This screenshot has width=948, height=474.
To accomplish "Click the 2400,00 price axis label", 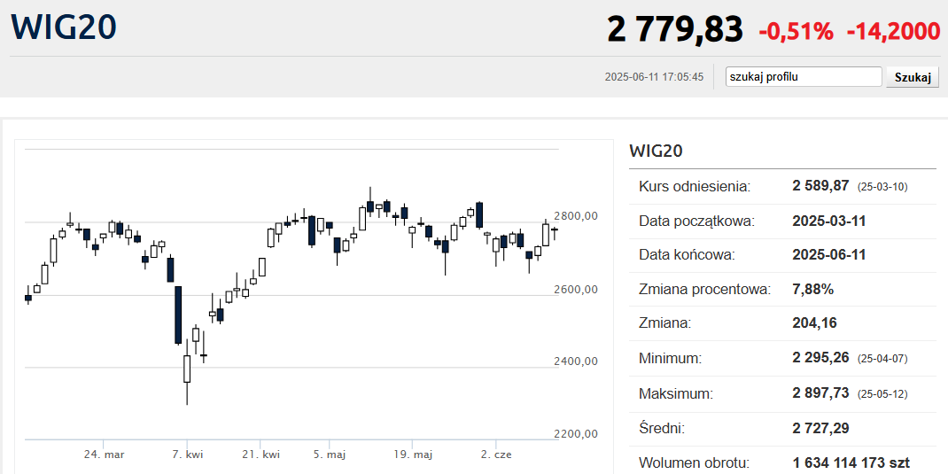I will [x=576, y=361].
